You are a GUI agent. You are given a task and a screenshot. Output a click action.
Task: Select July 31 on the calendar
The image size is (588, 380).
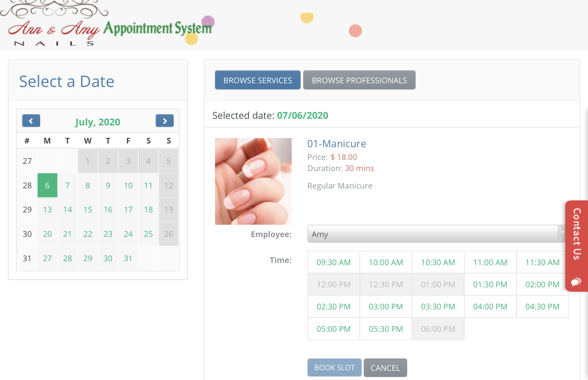(x=128, y=259)
